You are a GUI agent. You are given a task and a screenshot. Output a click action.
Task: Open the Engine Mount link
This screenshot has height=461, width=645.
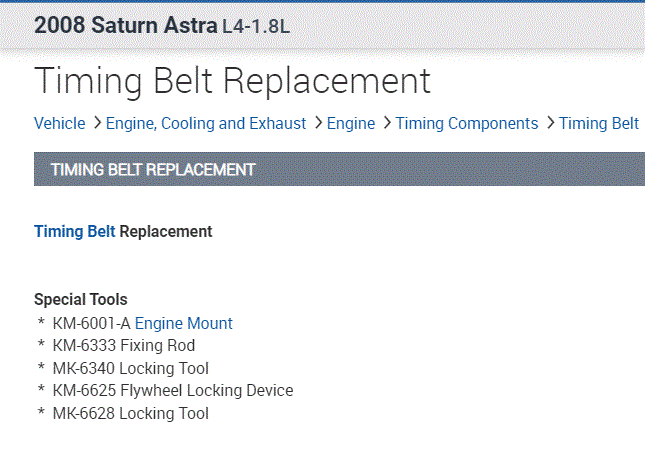coord(183,323)
